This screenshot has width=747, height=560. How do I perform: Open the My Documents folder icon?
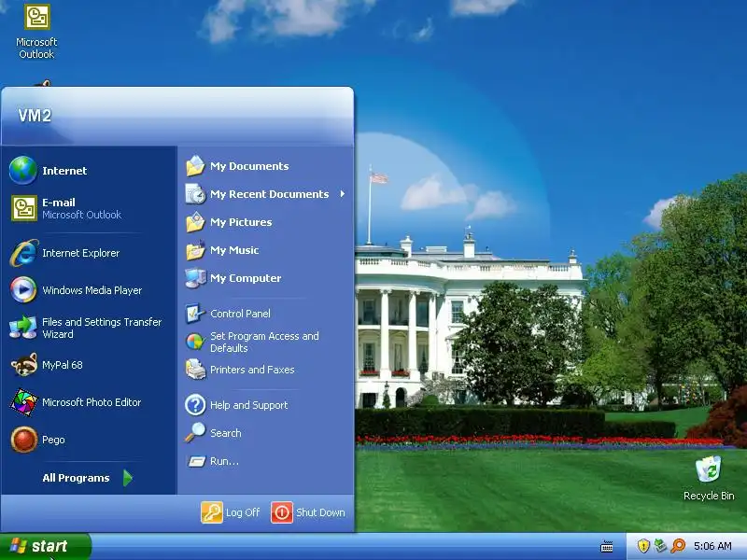[x=195, y=166]
